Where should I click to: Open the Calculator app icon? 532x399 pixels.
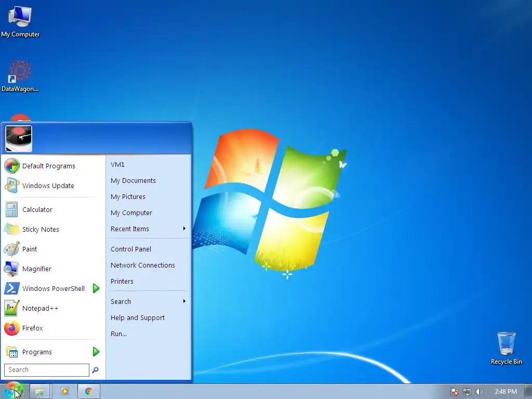pyautogui.click(x=11, y=210)
